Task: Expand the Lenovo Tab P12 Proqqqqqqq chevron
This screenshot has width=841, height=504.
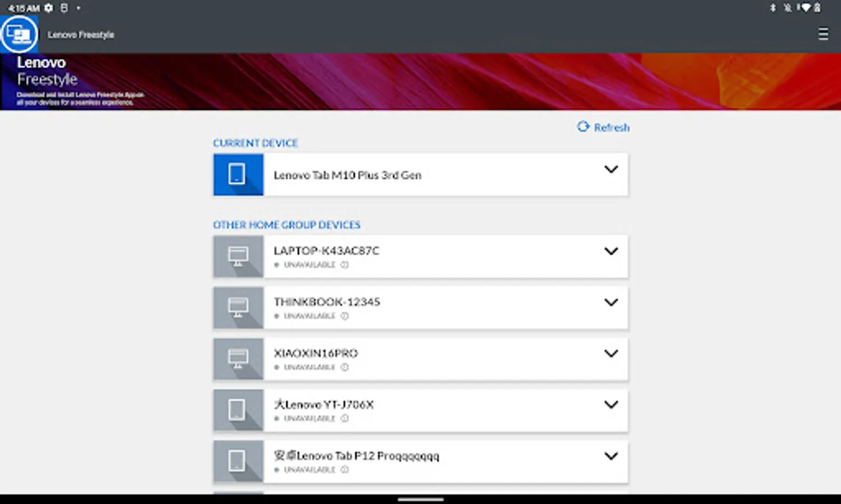Action: tap(611, 456)
